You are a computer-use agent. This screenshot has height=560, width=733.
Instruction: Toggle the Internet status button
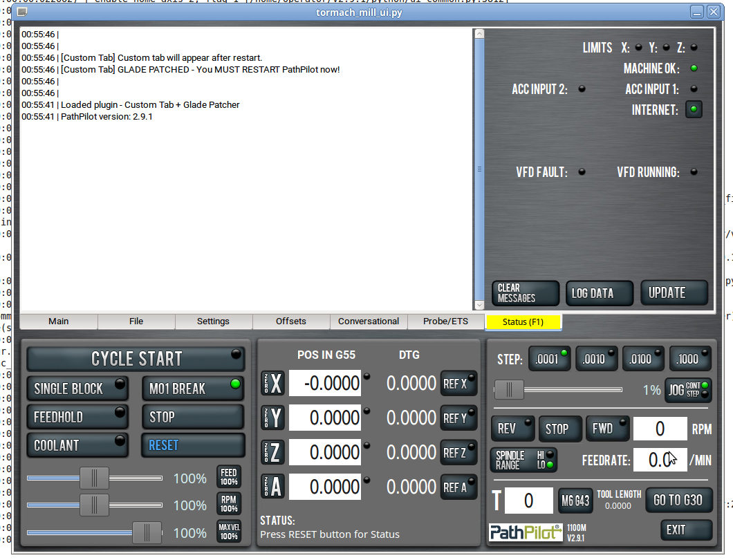click(x=694, y=109)
